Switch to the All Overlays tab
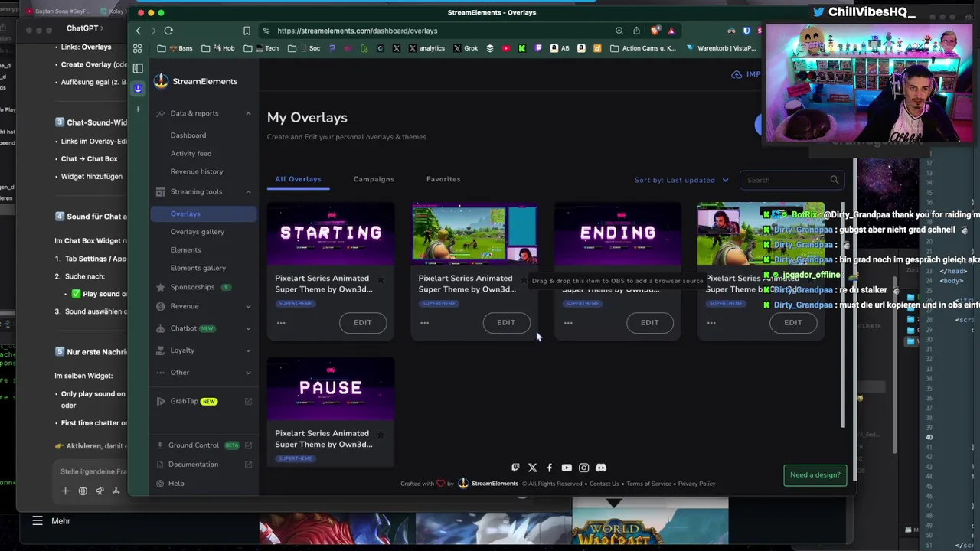 pos(298,179)
